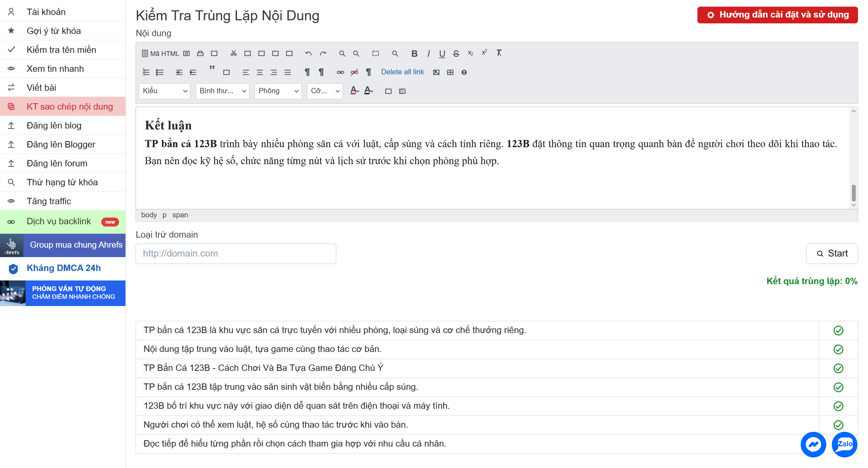
Task: Open Group mua chung Ahrefs
Action: point(63,246)
